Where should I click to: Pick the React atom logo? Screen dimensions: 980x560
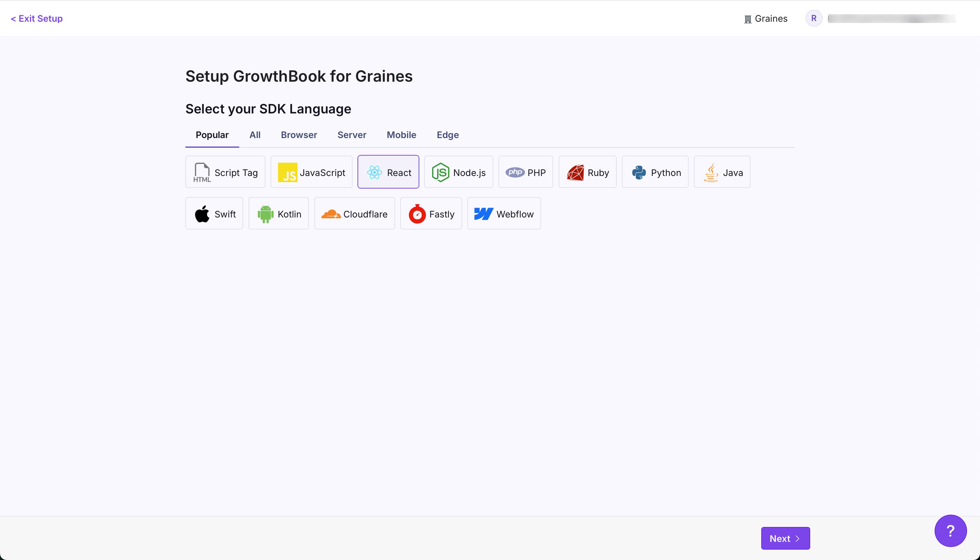coord(374,172)
